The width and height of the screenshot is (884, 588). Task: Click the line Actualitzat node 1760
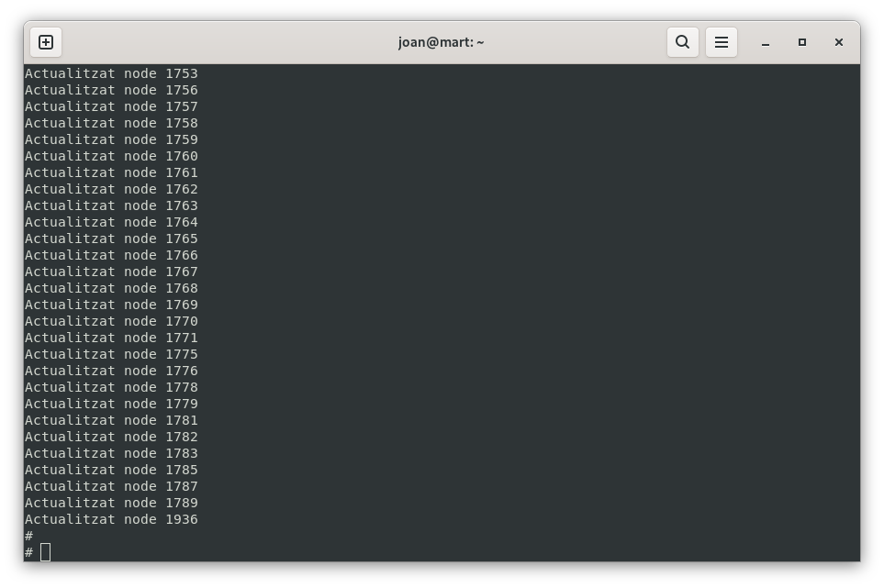[x=112, y=156]
